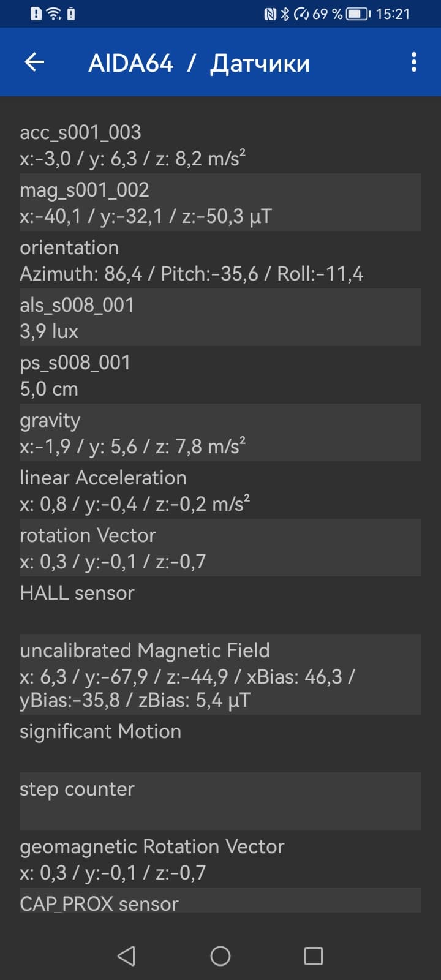Select the mag_s001_002 magnetometer row
This screenshot has width=441, height=980.
pyautogui.click(x=221, y=203)
